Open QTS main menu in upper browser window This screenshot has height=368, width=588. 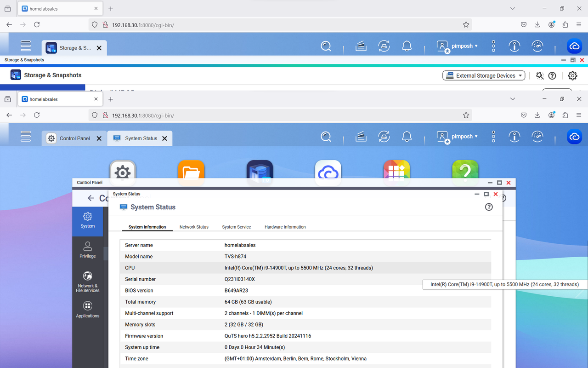click(x=26, y=46)
